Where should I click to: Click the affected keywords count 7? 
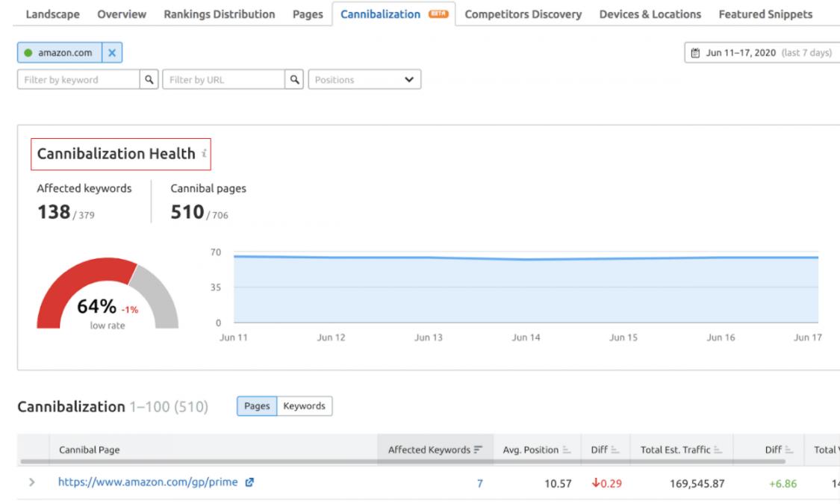479,484
